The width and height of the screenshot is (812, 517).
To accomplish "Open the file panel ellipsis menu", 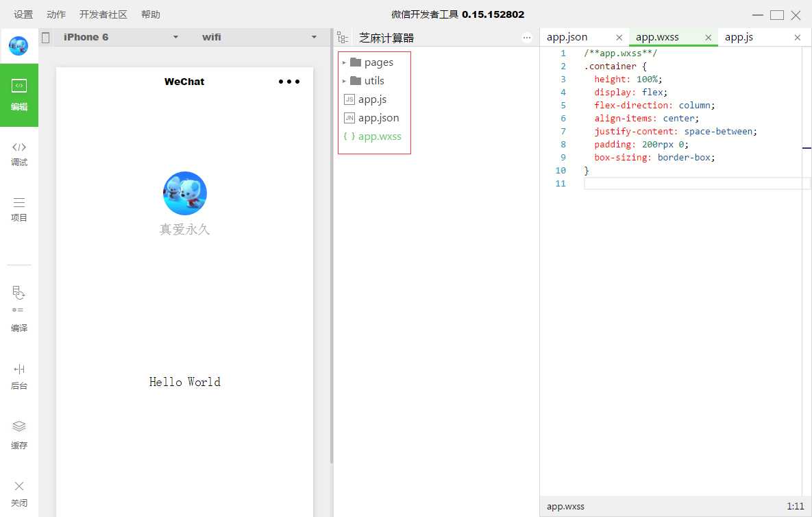I will coord(527,37).
